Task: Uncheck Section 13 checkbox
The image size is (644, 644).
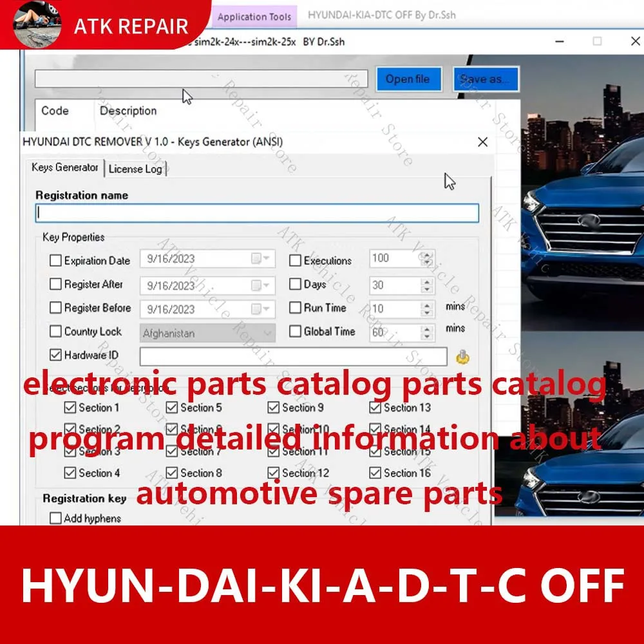Action: pos(375,408)
